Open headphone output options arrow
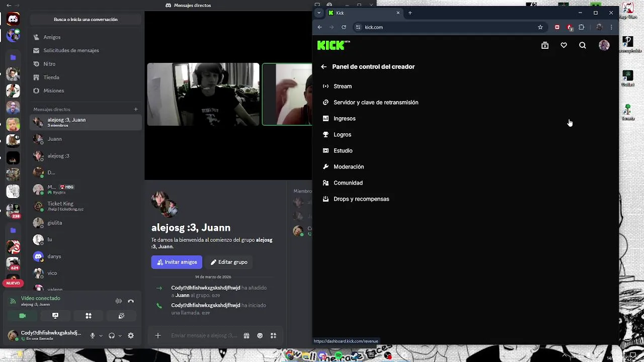 click(120, 336)
